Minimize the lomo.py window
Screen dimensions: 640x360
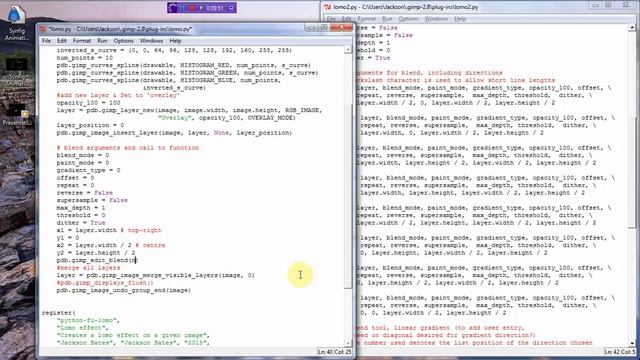tap(311, 27)
